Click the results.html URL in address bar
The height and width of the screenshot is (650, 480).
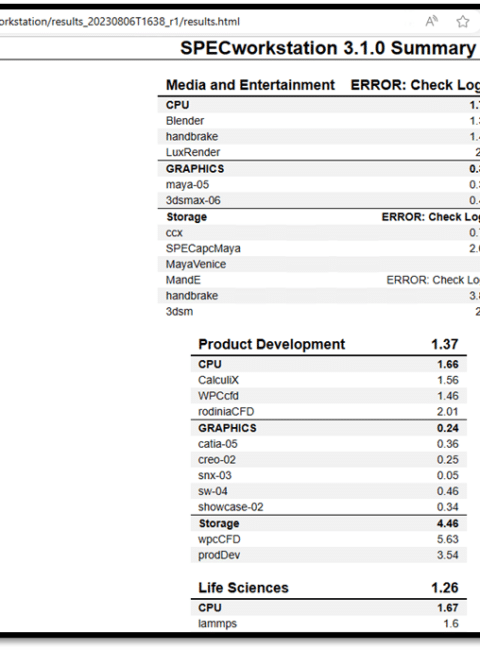[x=120, y=22]
